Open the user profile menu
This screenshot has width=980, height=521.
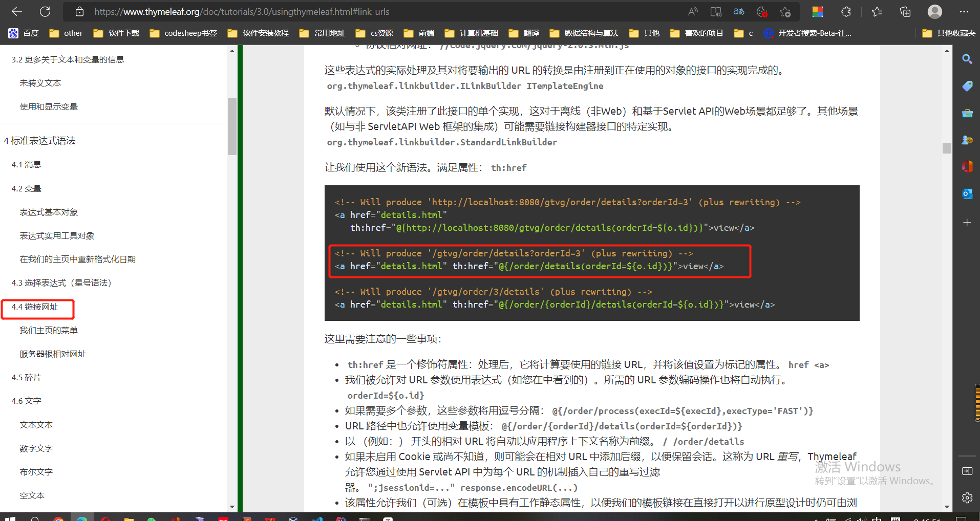(935, 11)
